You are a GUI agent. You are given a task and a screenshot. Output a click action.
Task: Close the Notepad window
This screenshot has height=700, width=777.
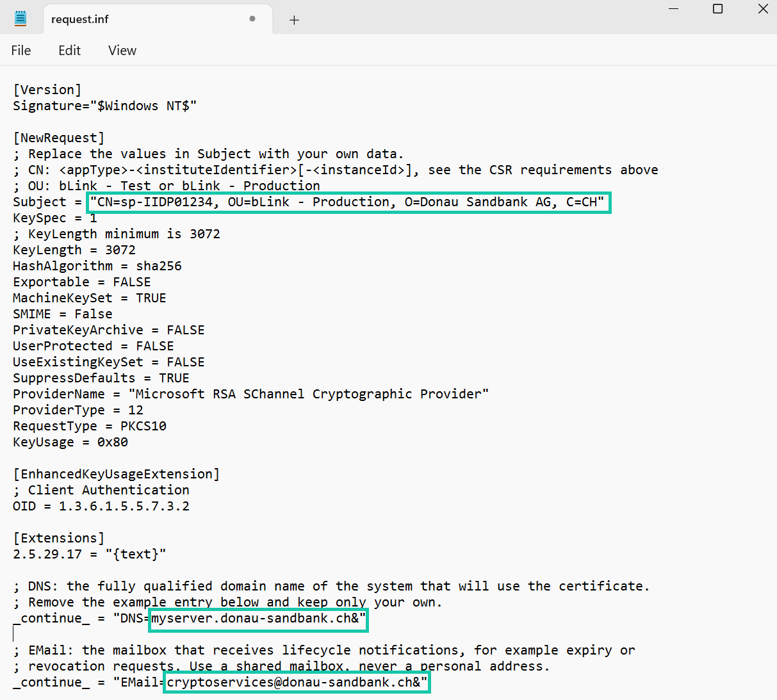pyautogui.click(x=763, y=9)
